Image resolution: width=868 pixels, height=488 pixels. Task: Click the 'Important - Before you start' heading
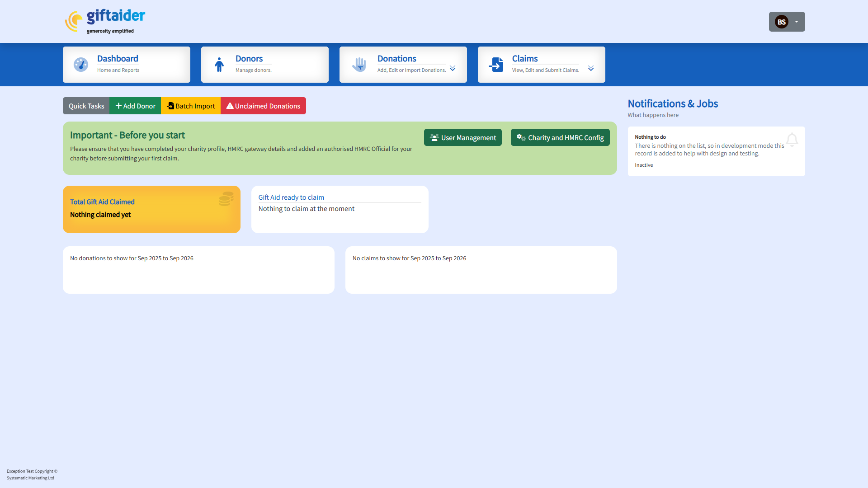[x=127, y=135]
